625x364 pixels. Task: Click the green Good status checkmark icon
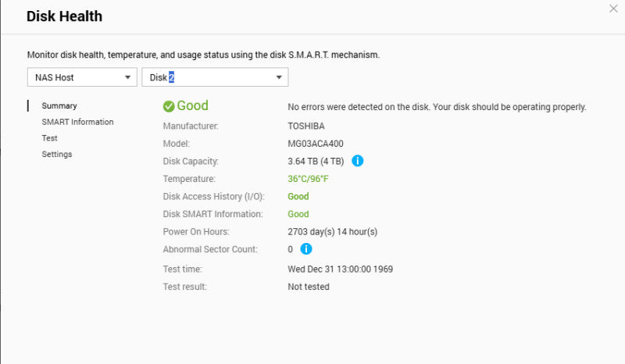tap(169, 106)
